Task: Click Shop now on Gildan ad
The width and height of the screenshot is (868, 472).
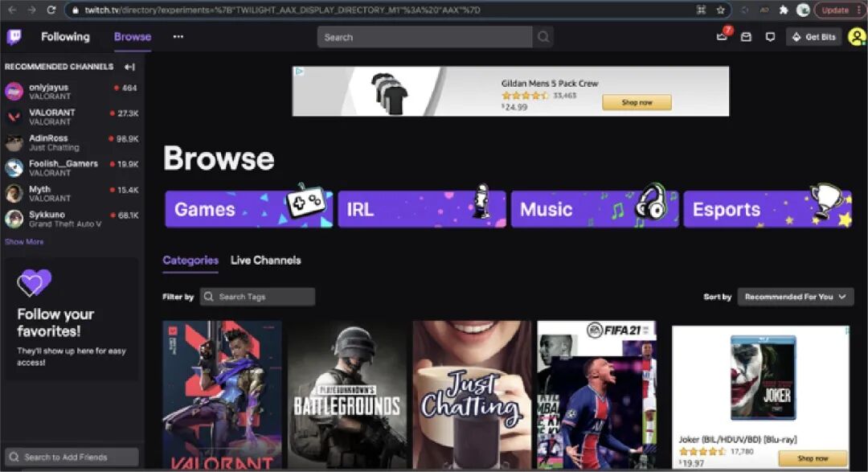Action: coord(637,102)
